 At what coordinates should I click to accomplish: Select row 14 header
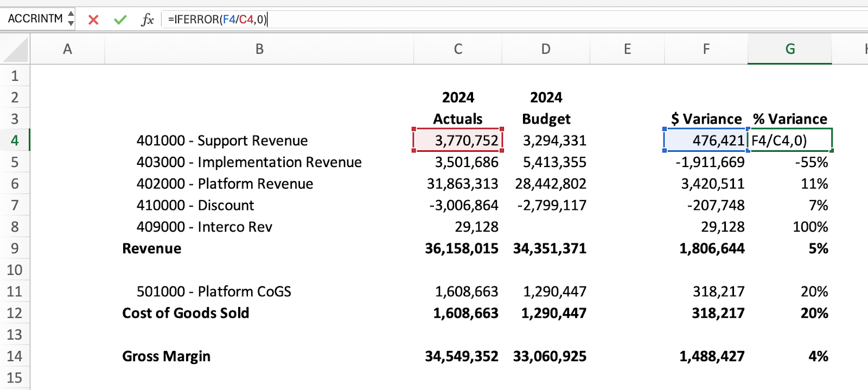point(15,356)
